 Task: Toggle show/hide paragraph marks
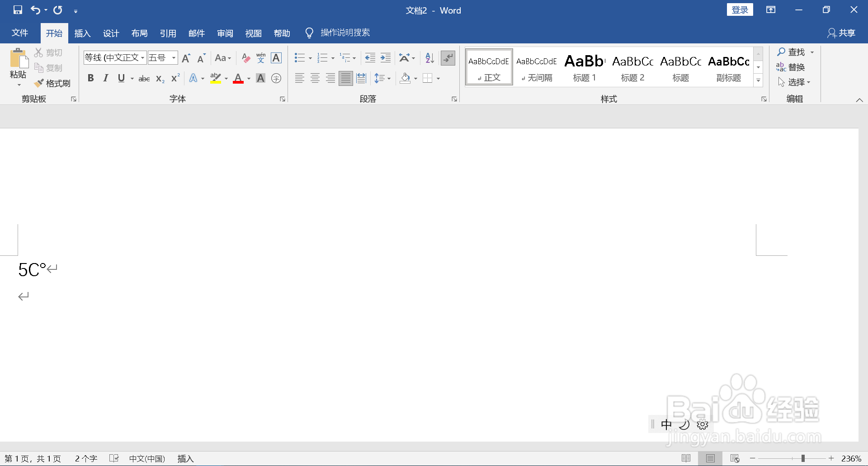448,58
